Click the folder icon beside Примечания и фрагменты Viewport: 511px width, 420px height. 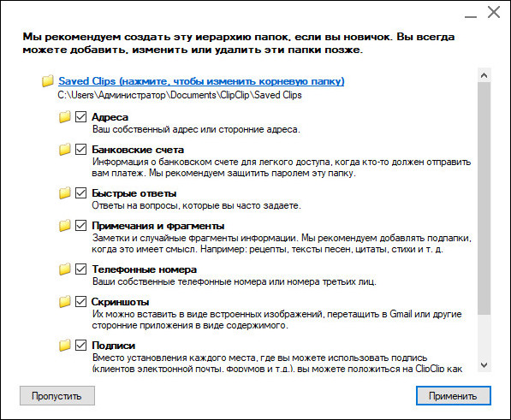point(64,225)
